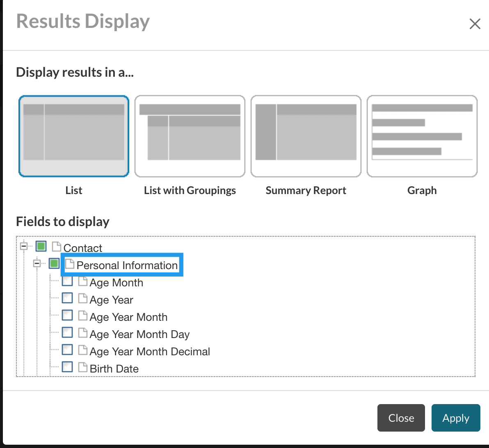Image resolution: width=489 pixels, height=448 pixels.
Task: Toggle the Personal Information group checkbox
Action: tap(54, 264)
